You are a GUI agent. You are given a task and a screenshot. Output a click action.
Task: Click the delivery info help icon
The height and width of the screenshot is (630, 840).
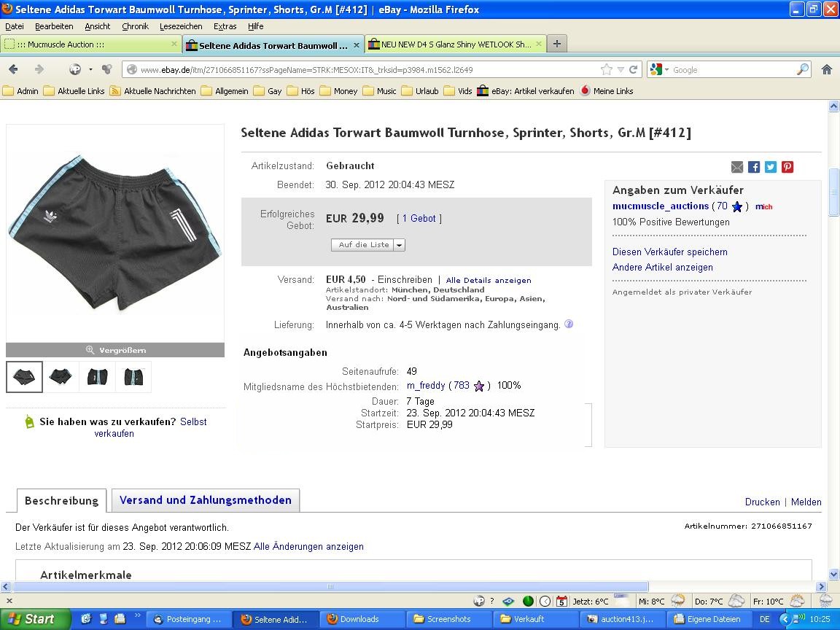click(x=569, y=324)
